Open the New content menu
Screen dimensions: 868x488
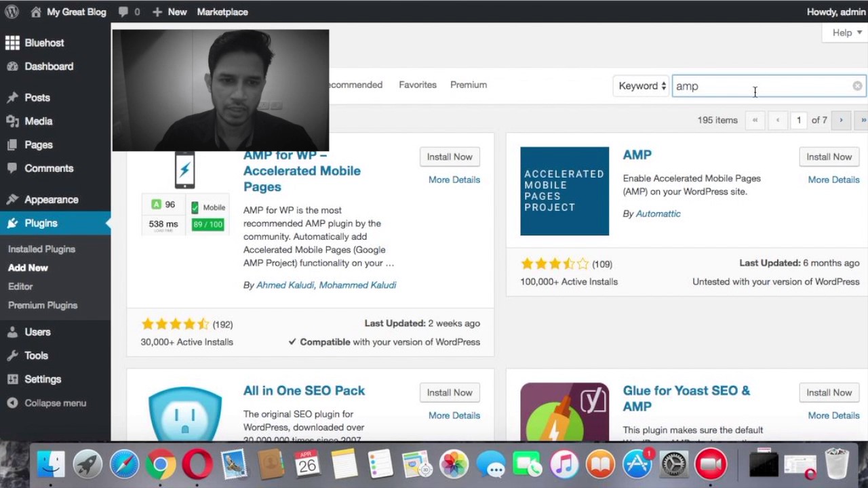170,12
